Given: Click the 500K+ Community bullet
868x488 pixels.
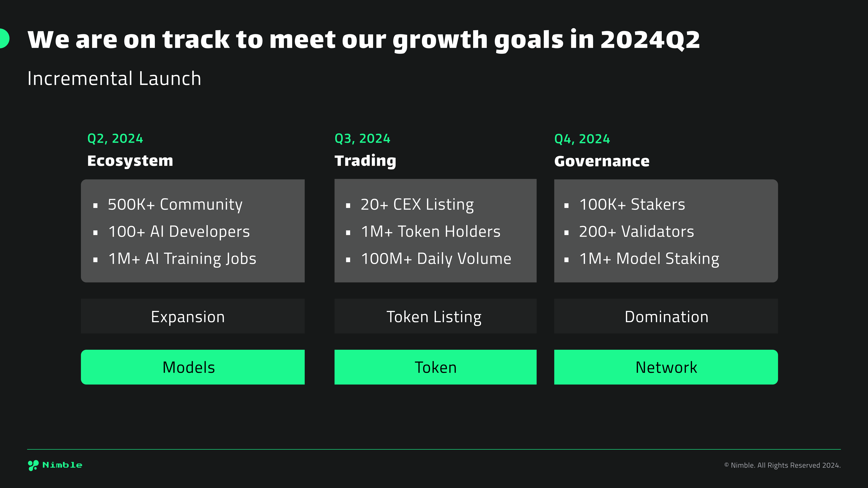Looking at the screenshot, I should click(x=175, y=204).
